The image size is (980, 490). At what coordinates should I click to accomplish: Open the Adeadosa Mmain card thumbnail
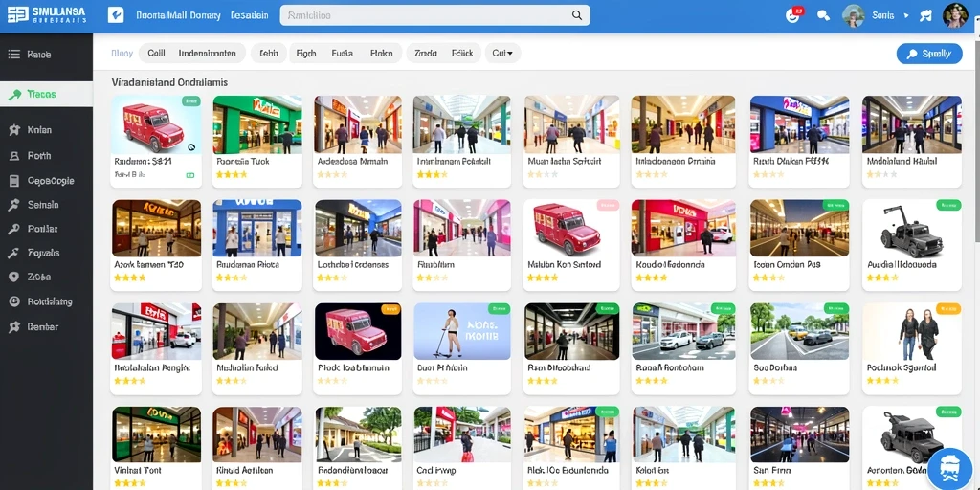(x=358, y=124)
